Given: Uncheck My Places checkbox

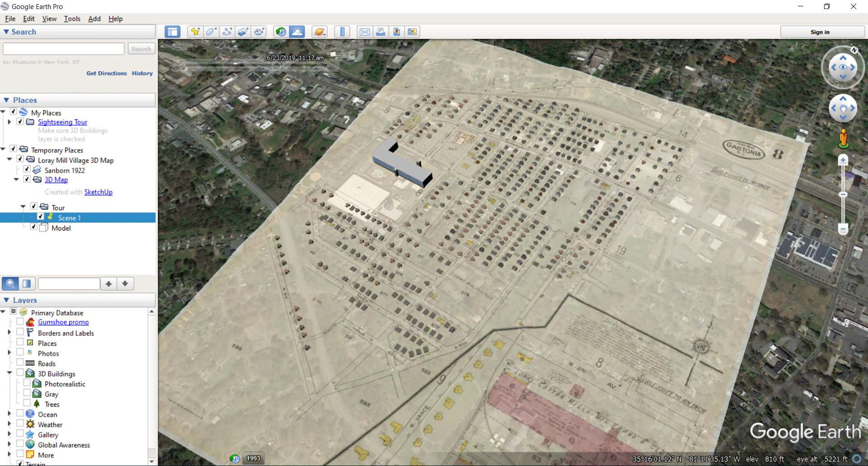Looking at the screenshot, I should (x=14, y=112).
